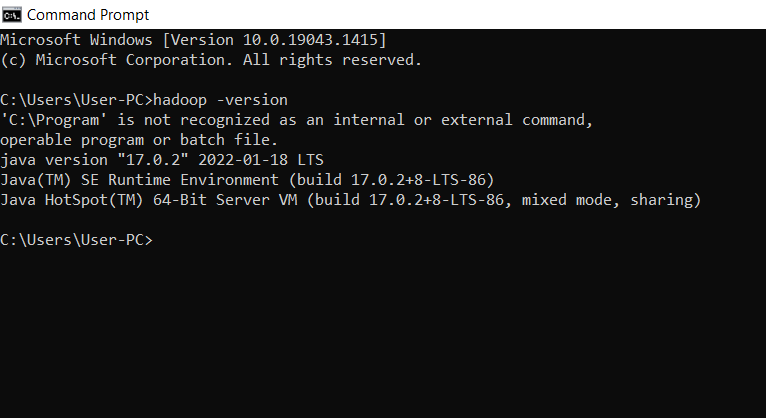Click the word 'Microsoft Windows' on the first line

[77, 40]
